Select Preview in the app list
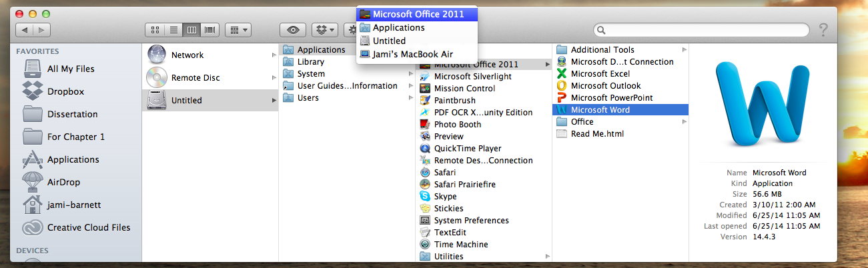Image resolution: width=868 pixels, height=268 pixels. 484,136
